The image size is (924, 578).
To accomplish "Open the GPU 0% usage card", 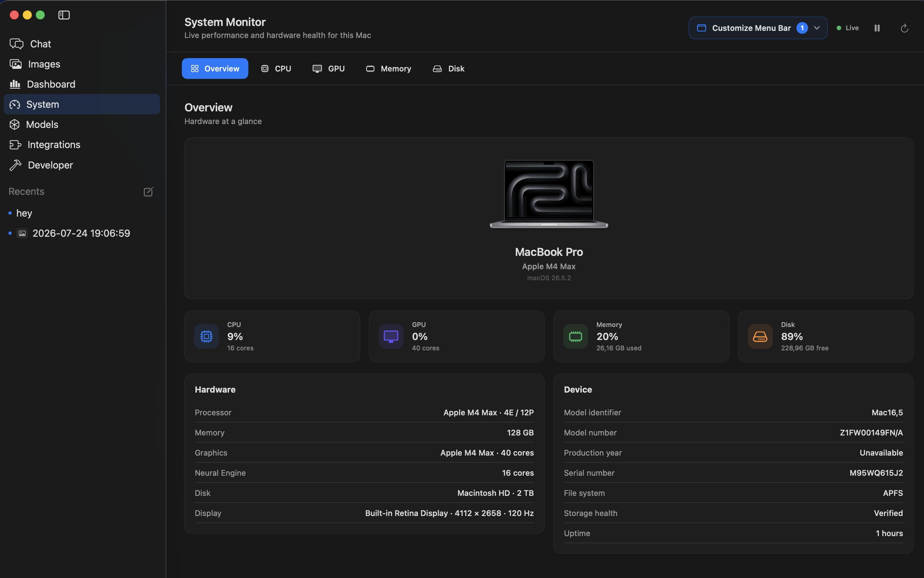I will [x=457, y=336].
